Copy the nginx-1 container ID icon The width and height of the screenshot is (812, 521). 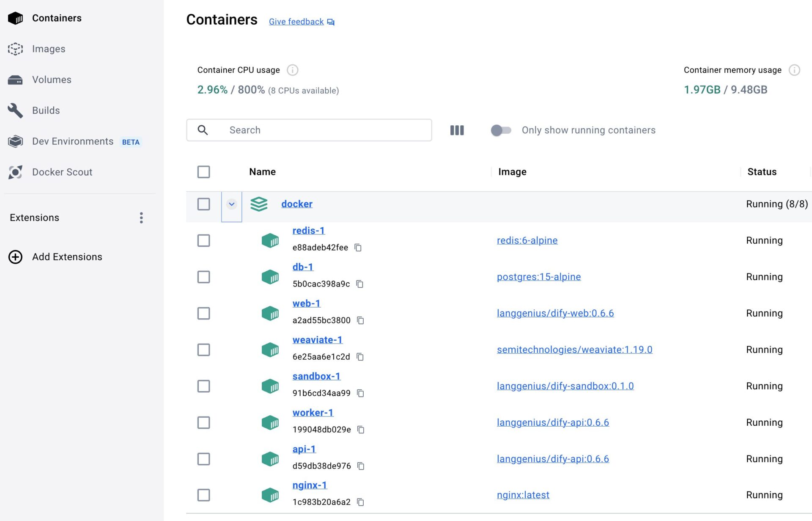pyautogui.click(x=360, y=502)
